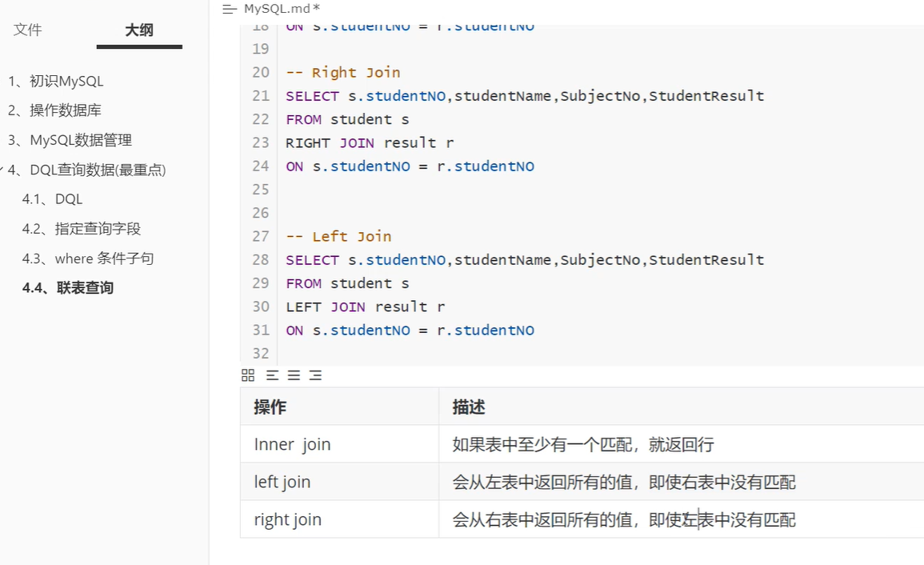
Task: Navigate to 4.1、DQL subsection
Action: [53, 199]
